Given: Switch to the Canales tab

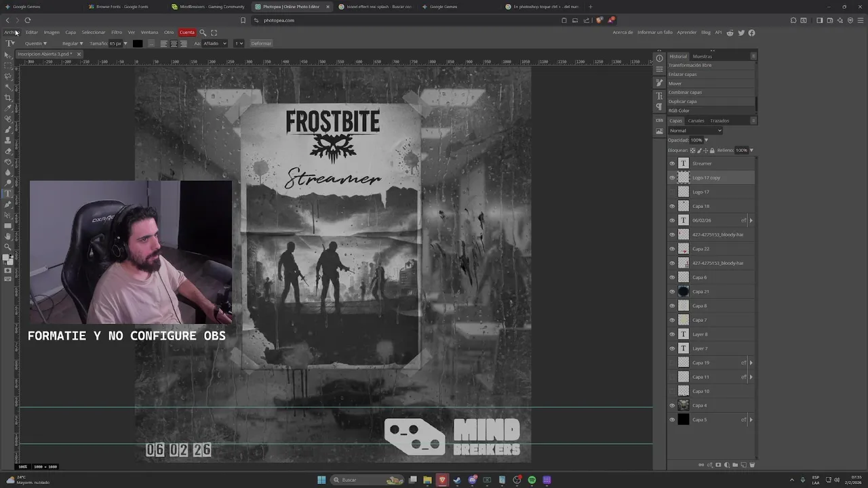Looking at the screenshot, I should (x=696, y=121).
